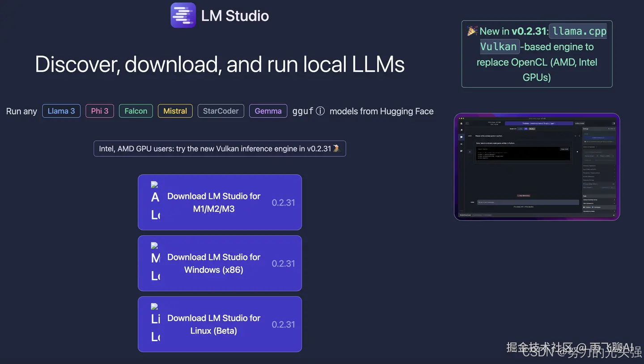This screenshot has height=364, width=644.
Task: Download LM Studio for Linux (Beta)
Action: [220, 324]
